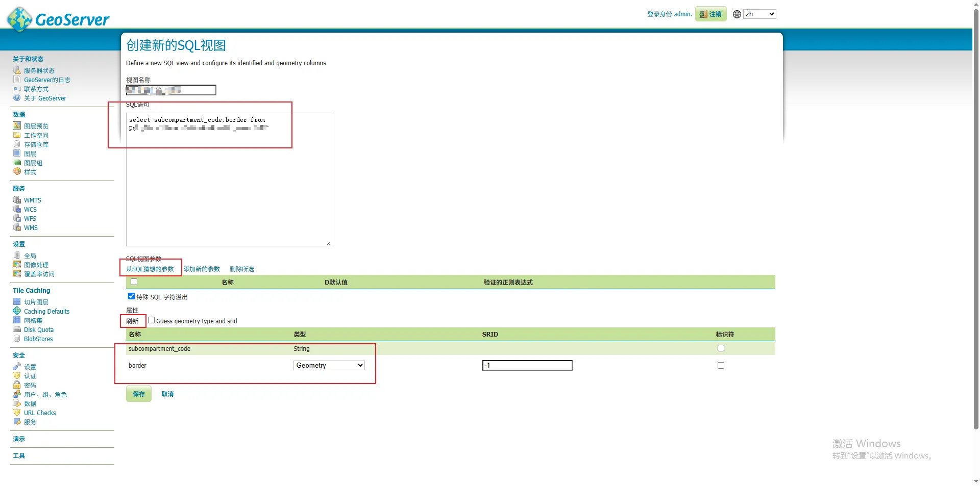This screenshot has height=486, width=980.
Task: Open the zh language dropdown
Action: (x=759, y=14)
